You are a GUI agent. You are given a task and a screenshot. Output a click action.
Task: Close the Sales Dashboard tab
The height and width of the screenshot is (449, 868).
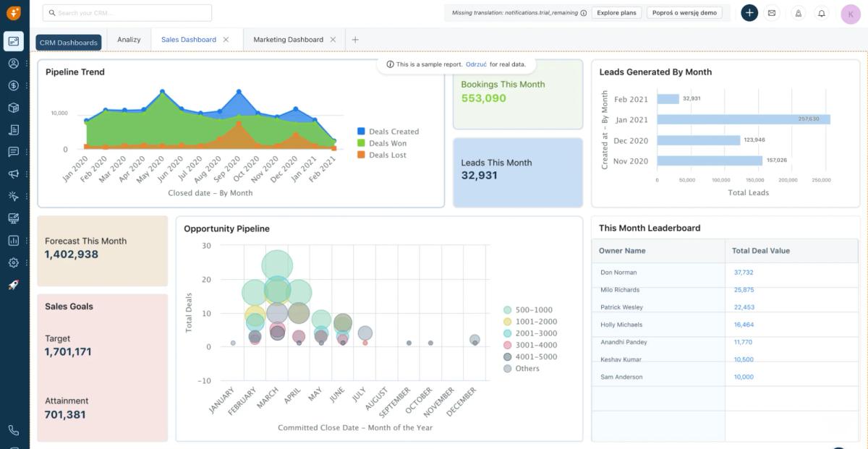[x=226, y=40]
